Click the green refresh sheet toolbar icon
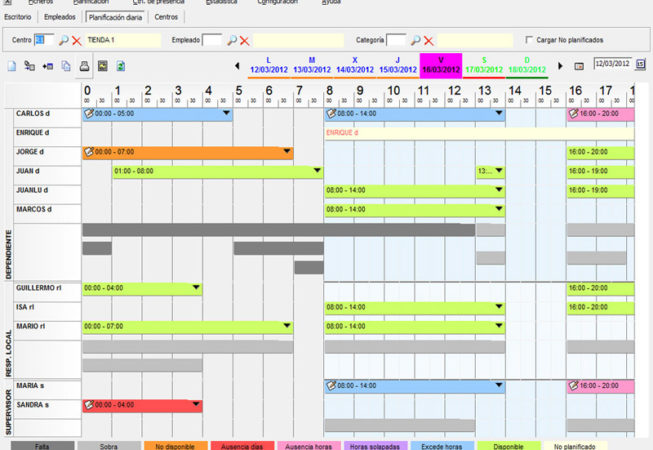653x450 pixels. (x=121, y=66)
